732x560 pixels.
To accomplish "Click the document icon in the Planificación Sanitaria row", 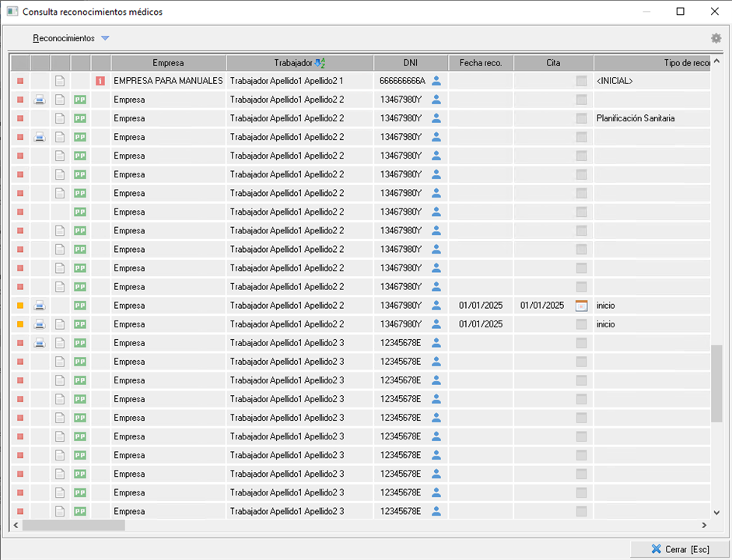I will 60,118.
